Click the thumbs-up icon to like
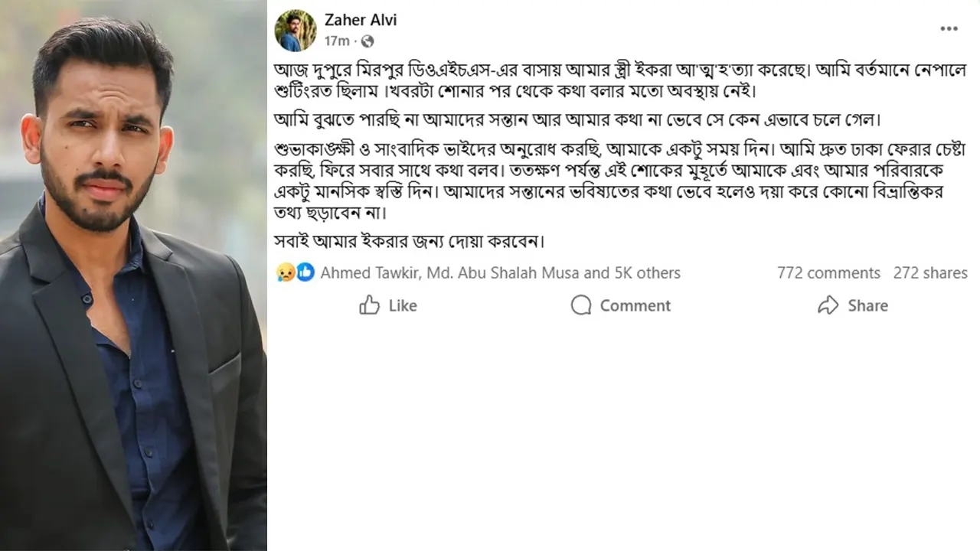980x551 pixels. pos(370,305)
